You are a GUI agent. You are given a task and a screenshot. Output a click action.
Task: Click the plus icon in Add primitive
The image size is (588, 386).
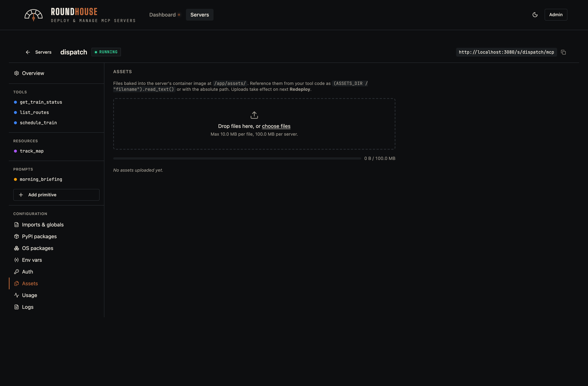pos(21,195)
